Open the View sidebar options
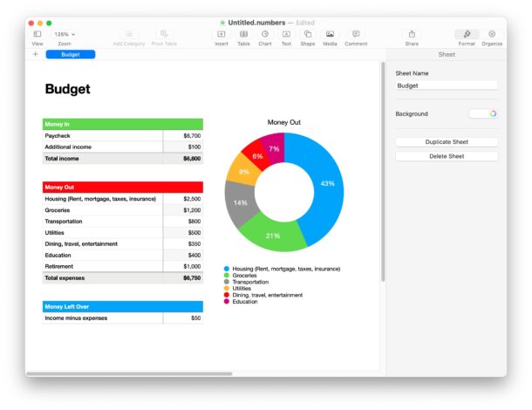Screen dimensions: 532x410 click(x=37, y=34)
